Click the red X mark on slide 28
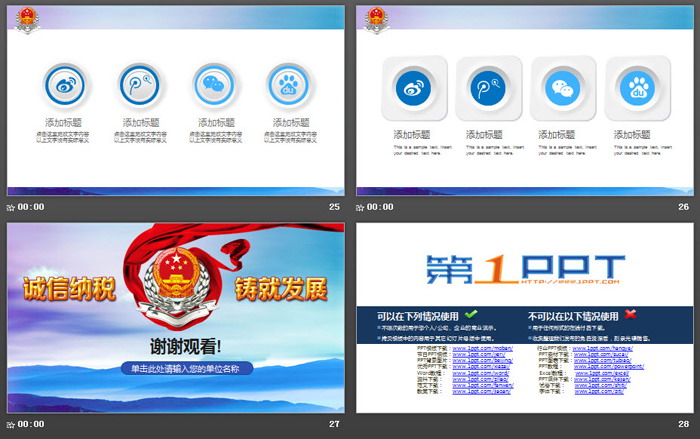Screen dimensions: 700x439 (x=630, y=314)
